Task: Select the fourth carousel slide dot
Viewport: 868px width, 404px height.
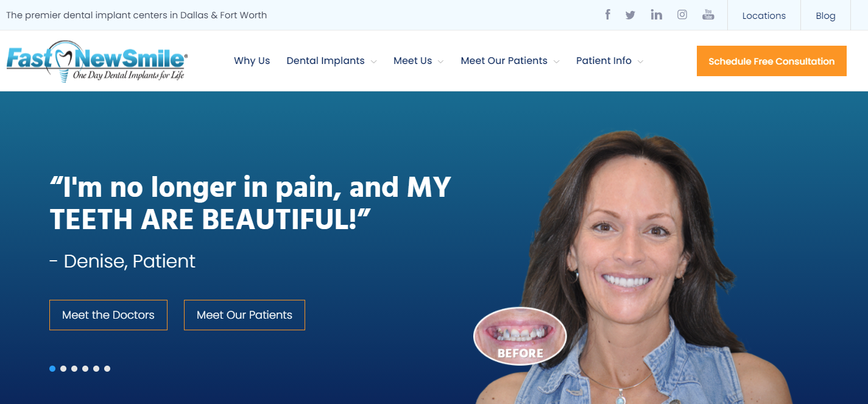Action: click(85, 369)
